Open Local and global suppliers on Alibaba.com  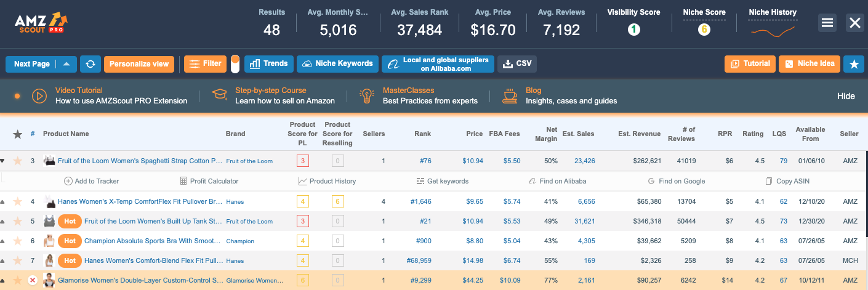tap(438, 64)
